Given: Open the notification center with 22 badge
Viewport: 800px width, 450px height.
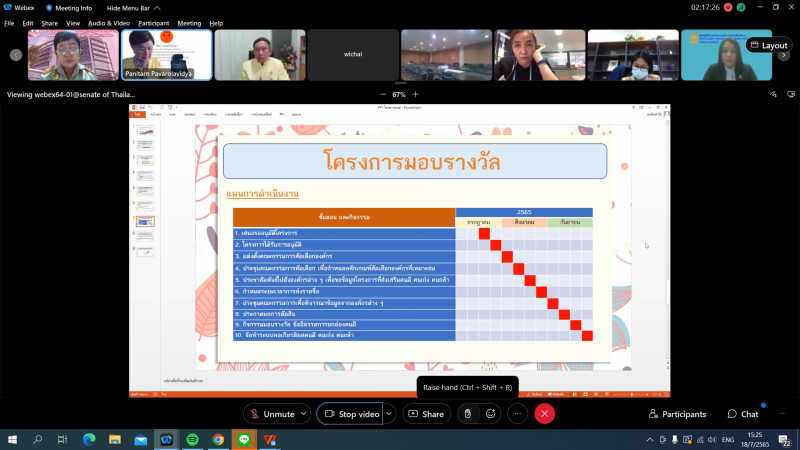Looking at the screenshot, I should (785, 440).
